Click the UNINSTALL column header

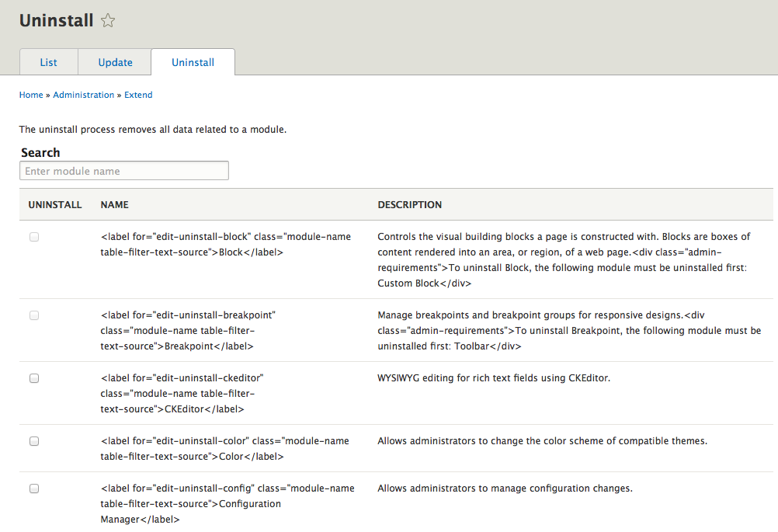coord(55,205)
